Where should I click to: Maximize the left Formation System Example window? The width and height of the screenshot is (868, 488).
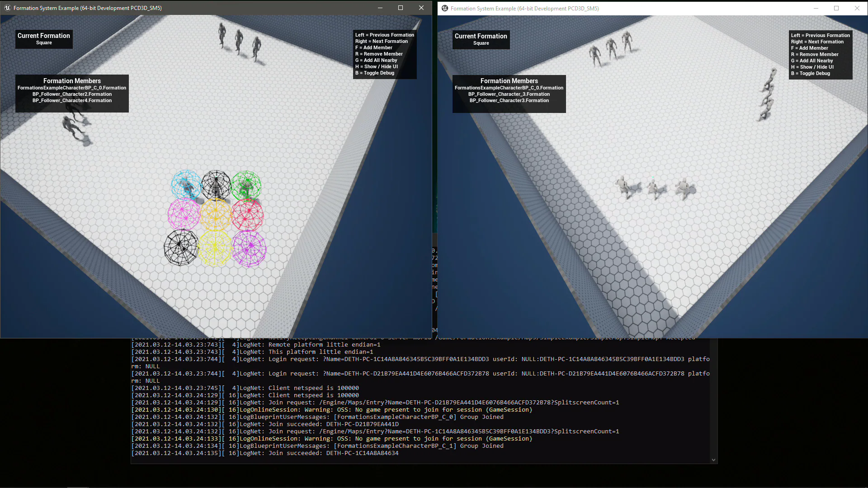pos(401,8)
